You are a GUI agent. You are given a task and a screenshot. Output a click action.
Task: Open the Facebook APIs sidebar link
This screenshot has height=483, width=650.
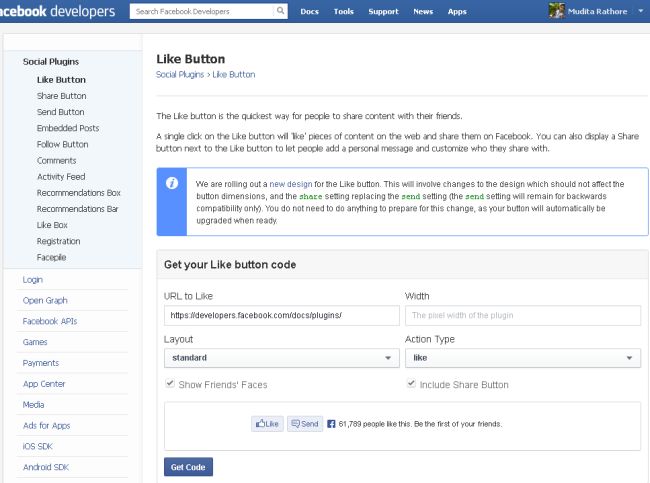tap(50, 321)
